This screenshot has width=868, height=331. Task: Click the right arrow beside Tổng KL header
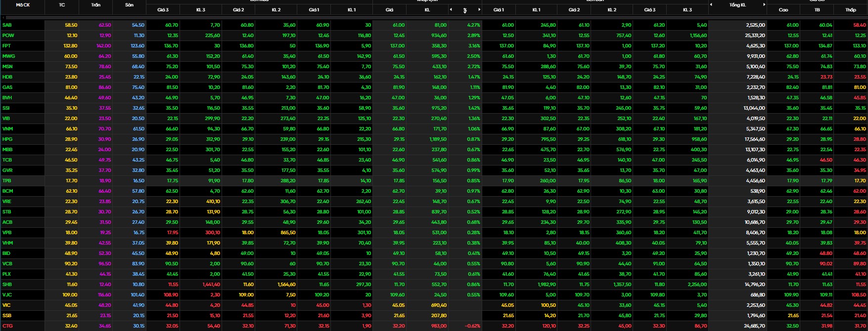click(764, 4)
